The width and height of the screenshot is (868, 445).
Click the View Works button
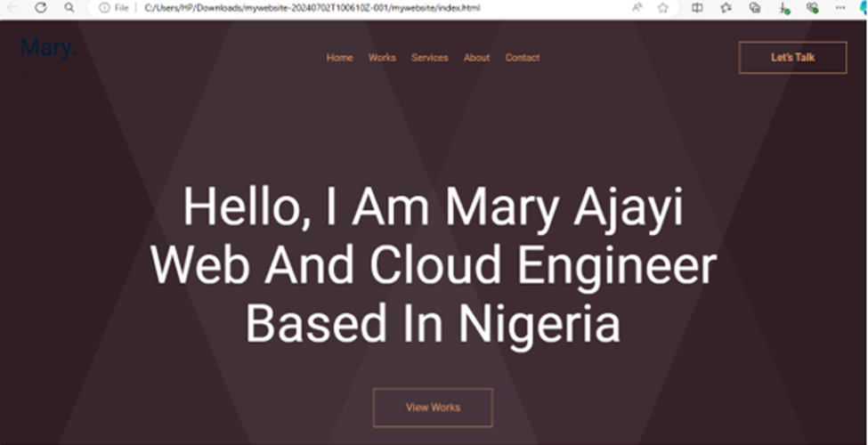pyautogui.click(x=433, y=408)
